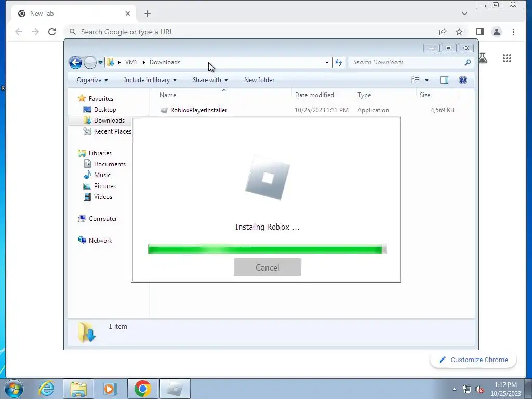
Task: Open Include in library menu
Action: [150, 80]
